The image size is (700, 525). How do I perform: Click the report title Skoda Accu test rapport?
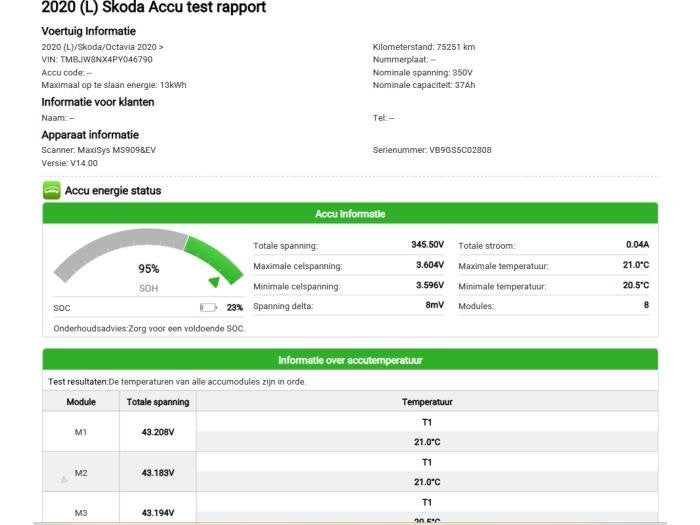(154, 7)
